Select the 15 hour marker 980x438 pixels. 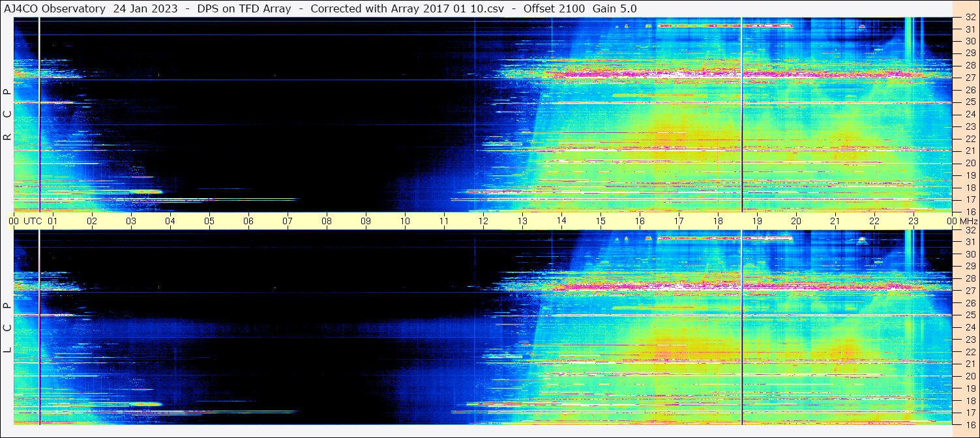tap(601, 221)
